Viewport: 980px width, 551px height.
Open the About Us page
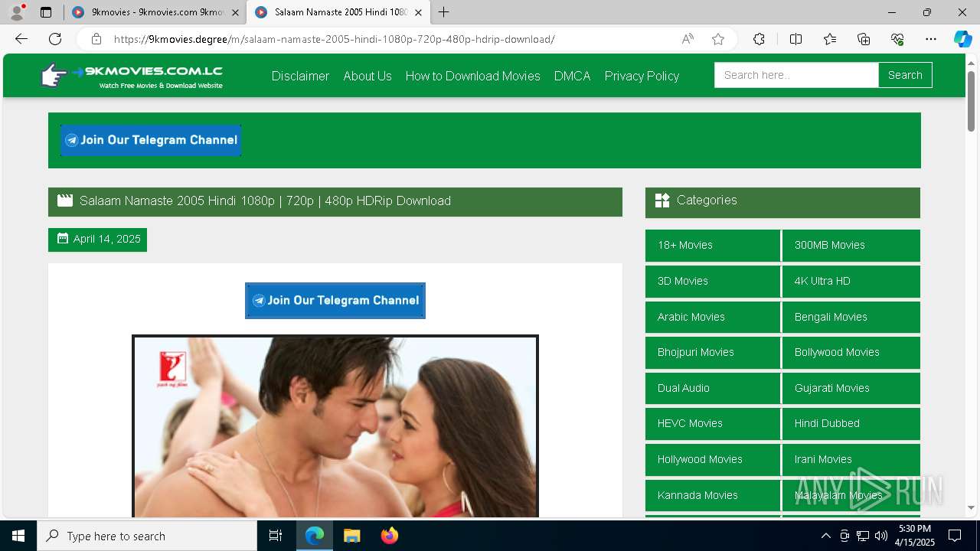[367, 76]
